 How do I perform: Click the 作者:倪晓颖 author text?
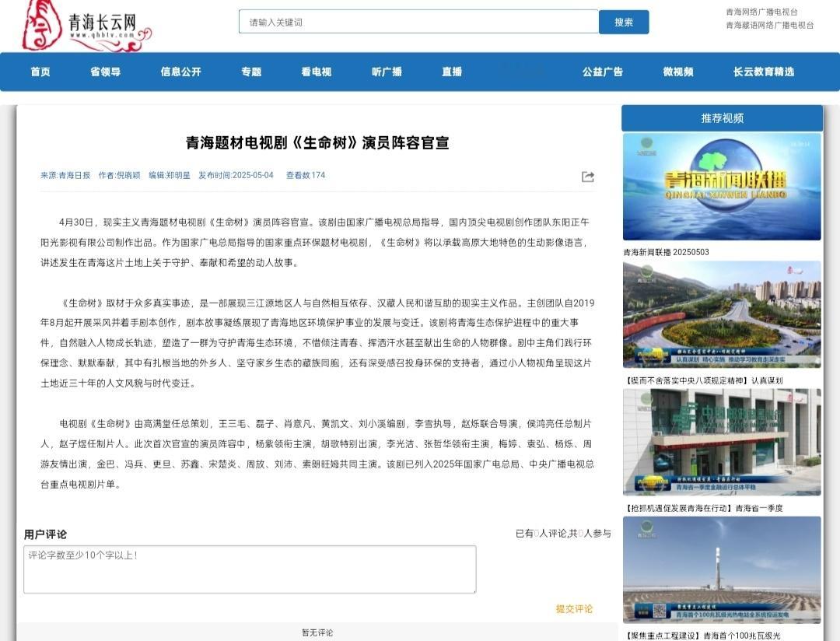[120, 175]
